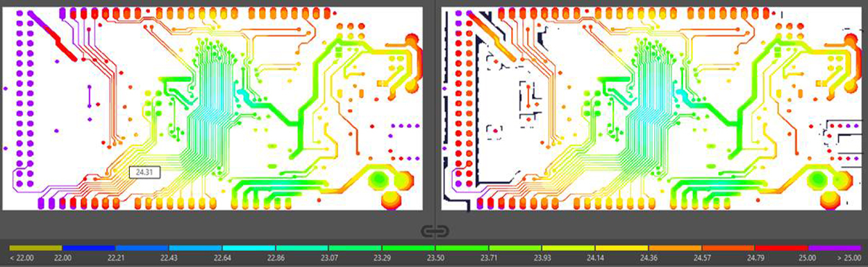Select the blue swatch starting at 22.21

coord(142,248)
